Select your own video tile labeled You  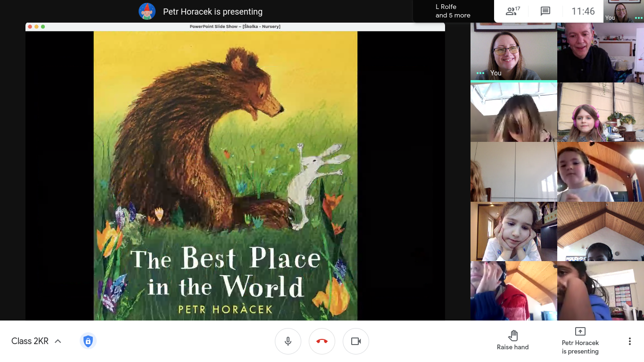pyautogui.click(x=513, y=51)
